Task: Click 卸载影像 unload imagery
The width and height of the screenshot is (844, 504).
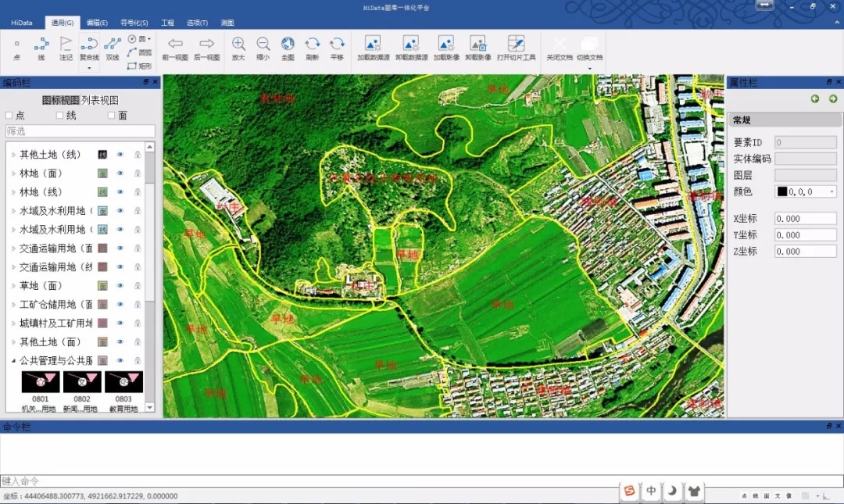Action: [x=478, y=48]
